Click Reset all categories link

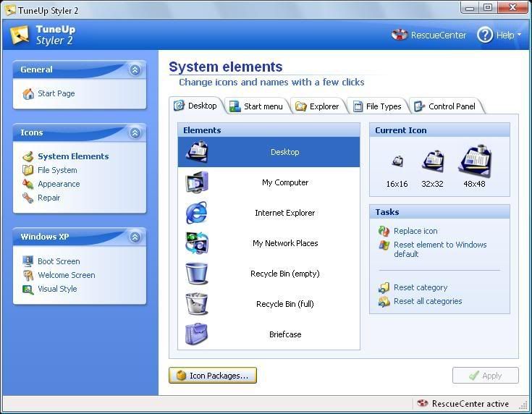427,301
